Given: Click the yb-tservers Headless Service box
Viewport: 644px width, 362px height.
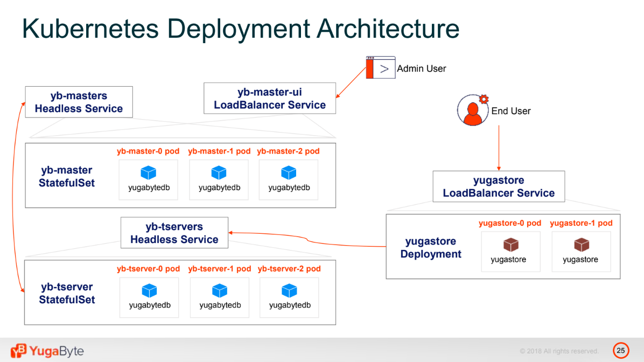Looking at the screenshot, I should (x=174, y=233).
